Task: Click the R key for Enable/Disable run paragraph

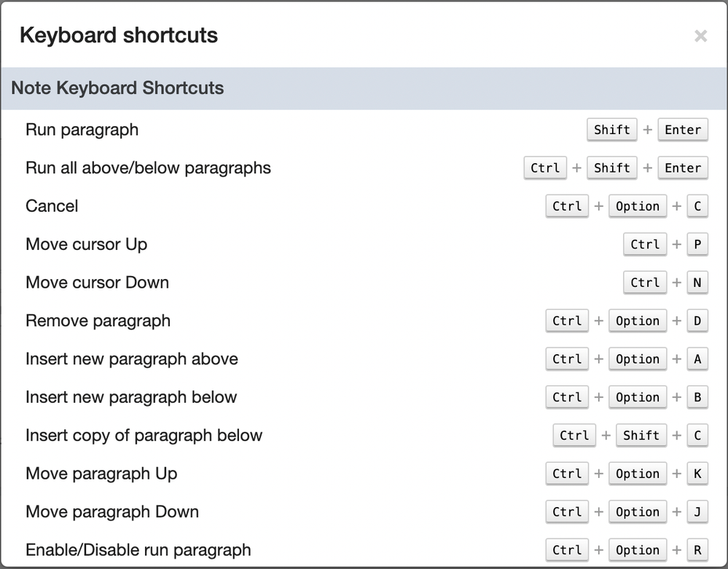Action: click(x=697, y=550)
